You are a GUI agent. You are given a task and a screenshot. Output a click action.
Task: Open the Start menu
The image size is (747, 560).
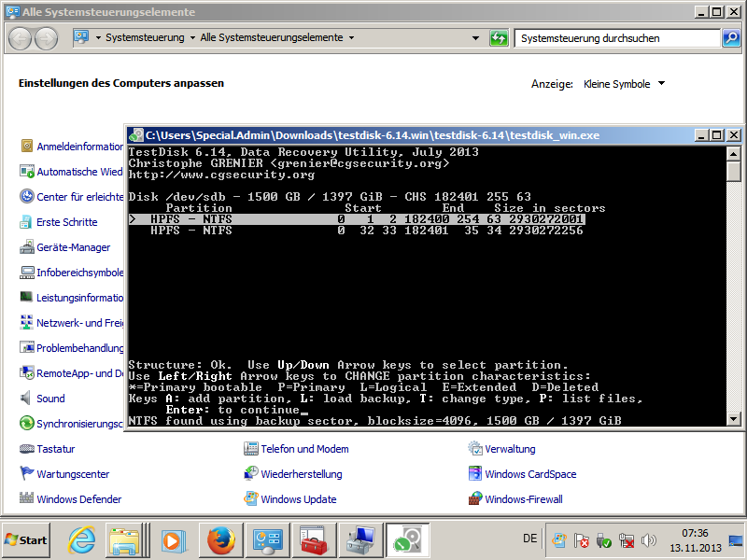click(26, 540)
